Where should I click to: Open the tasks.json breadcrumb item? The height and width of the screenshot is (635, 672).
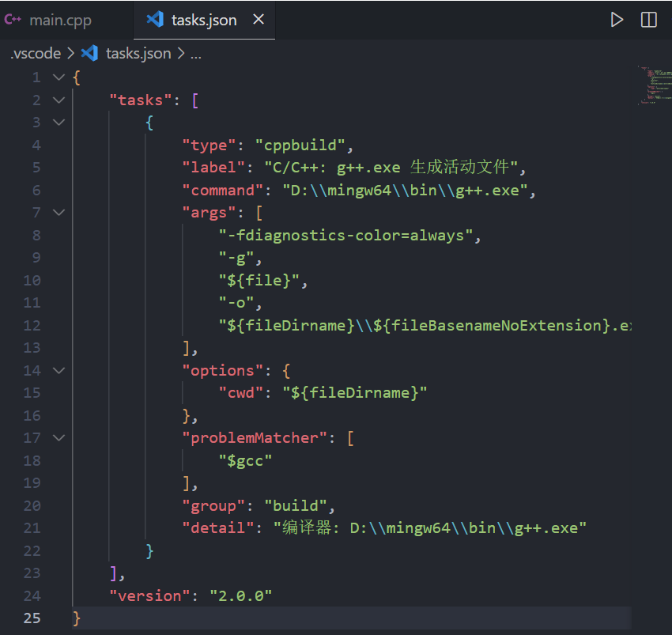tap(138, 53)
